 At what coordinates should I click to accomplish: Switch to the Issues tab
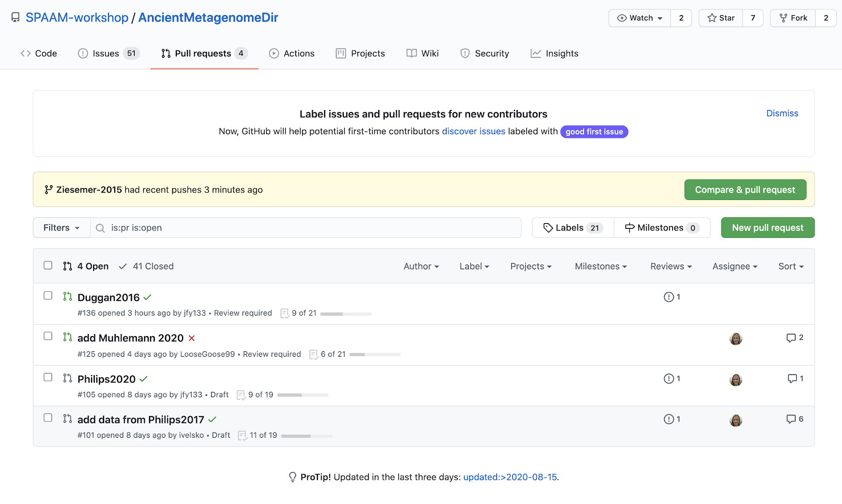[108, 53]
